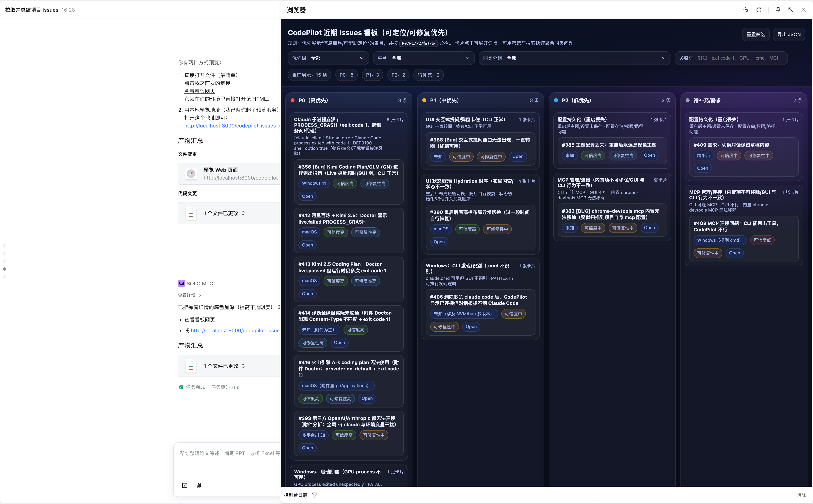This screenshot has height=504, width=813.
Task: Pin the browser panel
Action: [x=778, y=10]
